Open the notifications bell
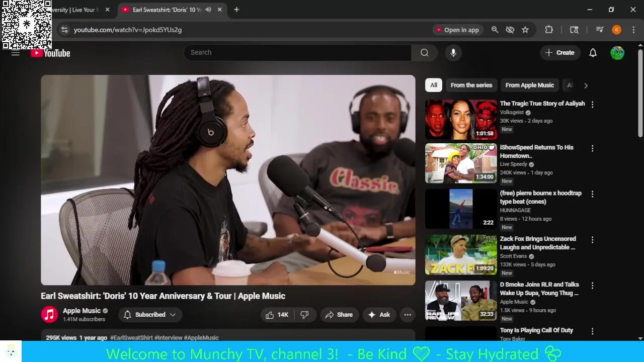Viewport: 644px width, 362px height. pos(593,53)
